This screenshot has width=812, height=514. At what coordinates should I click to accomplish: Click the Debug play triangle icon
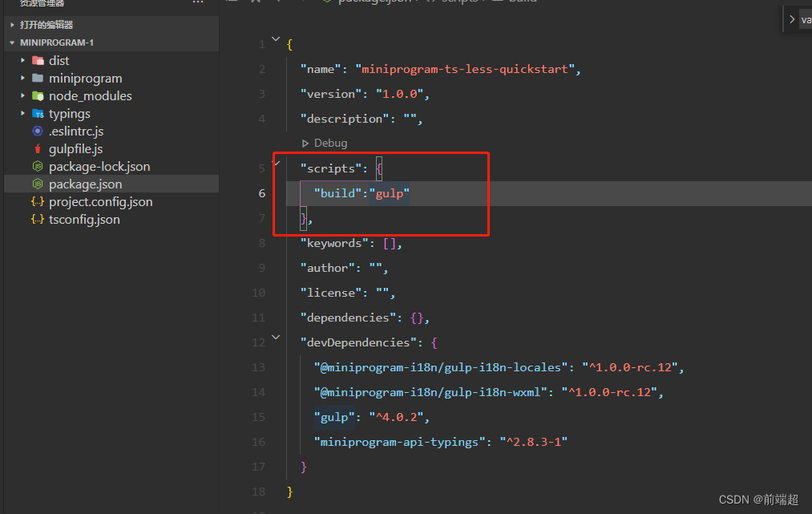click(305, 144)
